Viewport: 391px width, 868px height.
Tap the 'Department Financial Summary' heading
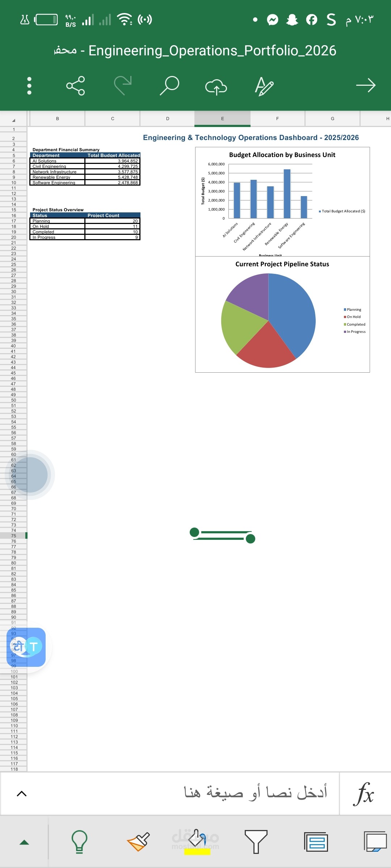click(x=66, y=150)
